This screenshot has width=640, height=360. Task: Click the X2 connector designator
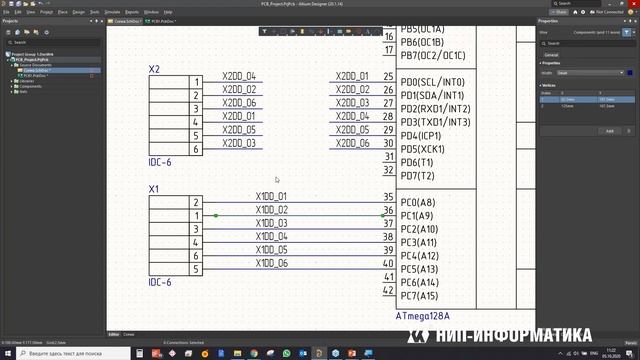click(154, 69)
